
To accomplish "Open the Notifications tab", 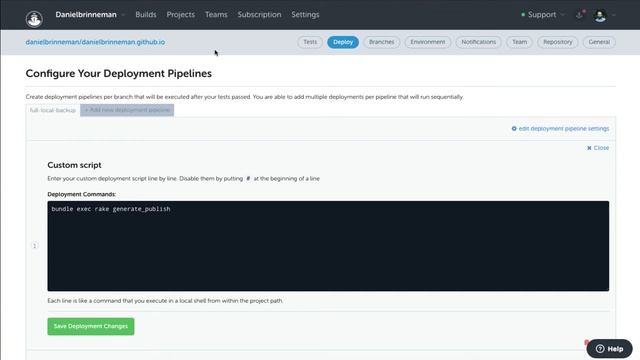I will 478,42.
